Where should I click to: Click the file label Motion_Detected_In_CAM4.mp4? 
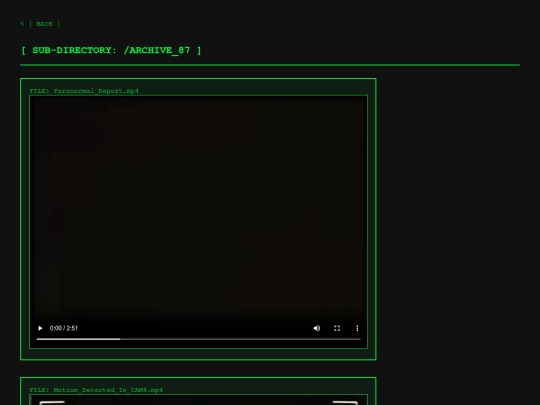point(96,390)
